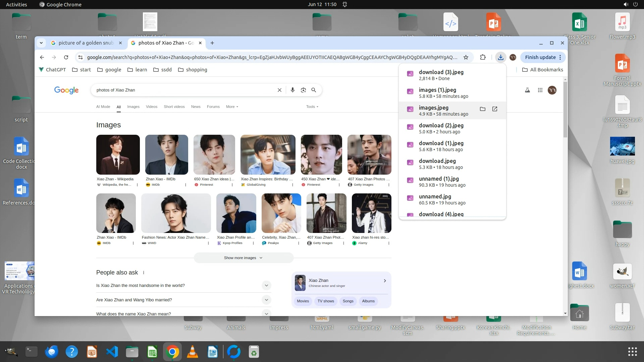Viewport: 644px width, 362px height.
Task: Open the Tools dropdown
Action: click(312, 107)
